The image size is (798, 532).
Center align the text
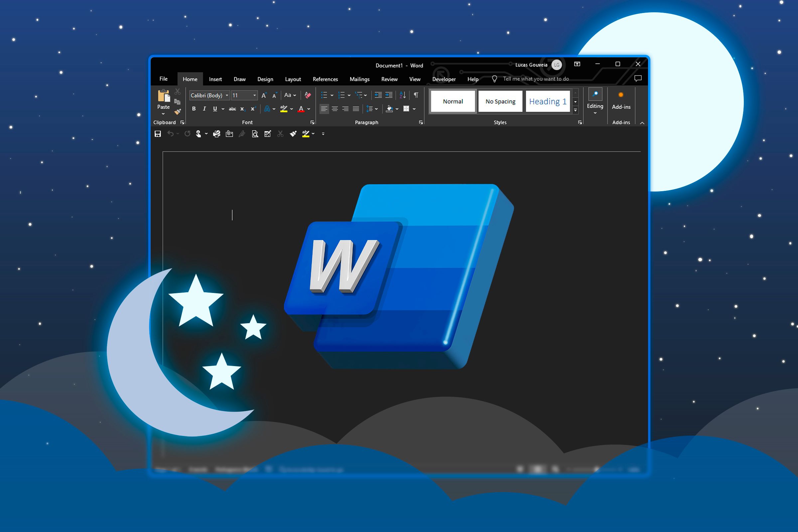(x=335, y=109)
